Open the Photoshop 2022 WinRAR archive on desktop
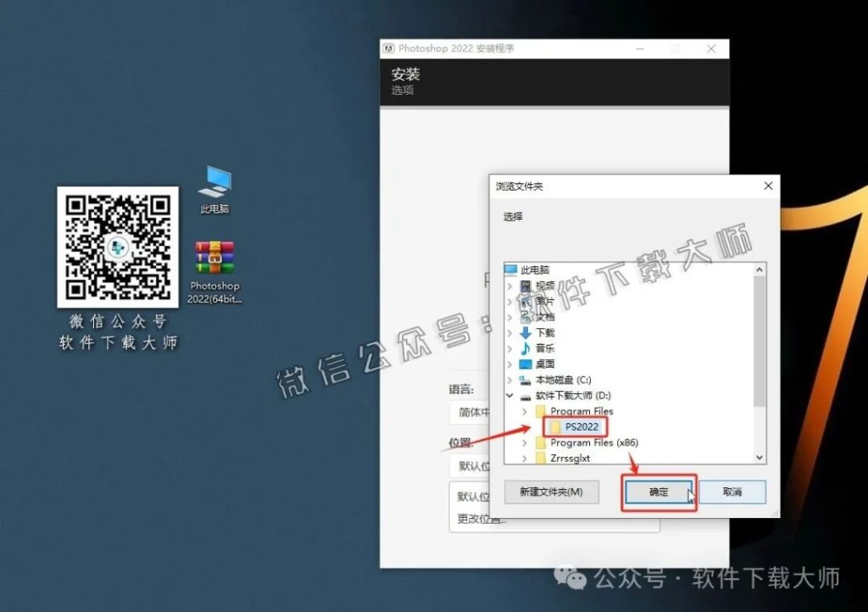 pos(212,257)
